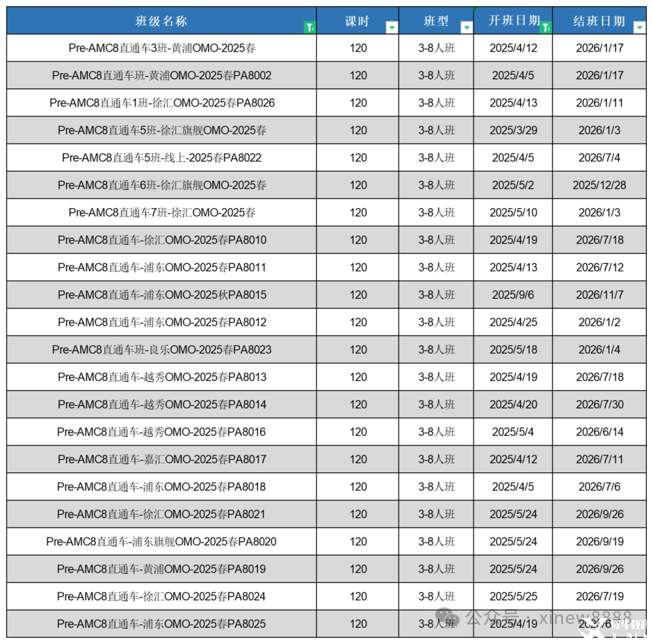Click cell Pre-AMC8直通车-徐汇OMO-2025春PA8024
This screenshot has width=653, height=644.
click(x=161, y=596)
